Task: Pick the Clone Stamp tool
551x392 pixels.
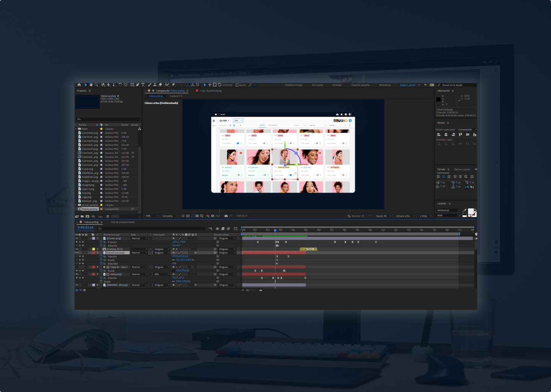Action: [155, 85]
